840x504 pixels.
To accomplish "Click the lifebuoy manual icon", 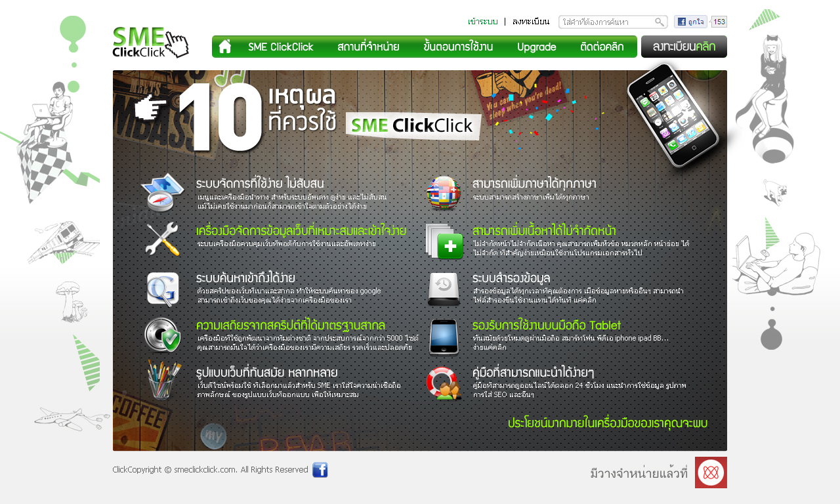I will tap(444, 383).
